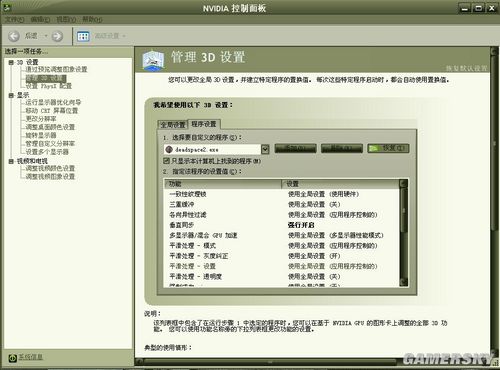Collapse the 视频和电视 tree node
This screenshot has width=500, height=370.
click(x=11, y=161)
